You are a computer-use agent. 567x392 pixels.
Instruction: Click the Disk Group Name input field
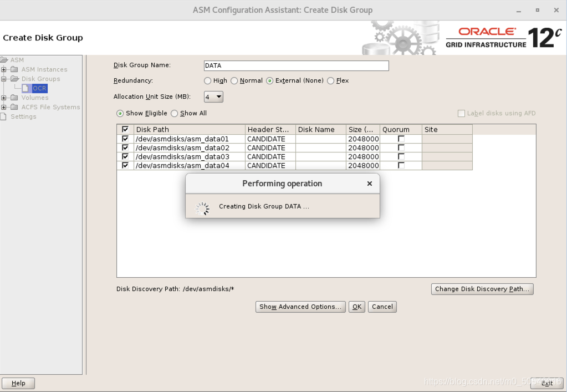point(296,65)
